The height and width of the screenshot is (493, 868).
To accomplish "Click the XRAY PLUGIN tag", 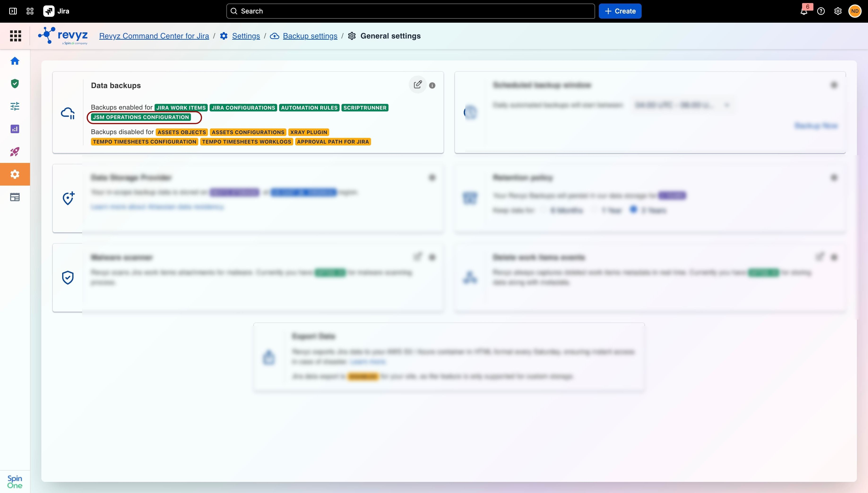I will 309,132.
